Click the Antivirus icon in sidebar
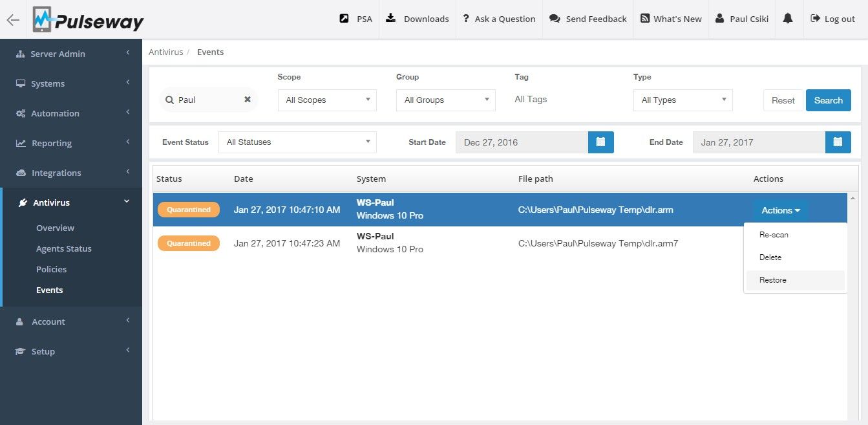Image resolution: width=868 pixels, height=425 pixels. tap(23, 203)
